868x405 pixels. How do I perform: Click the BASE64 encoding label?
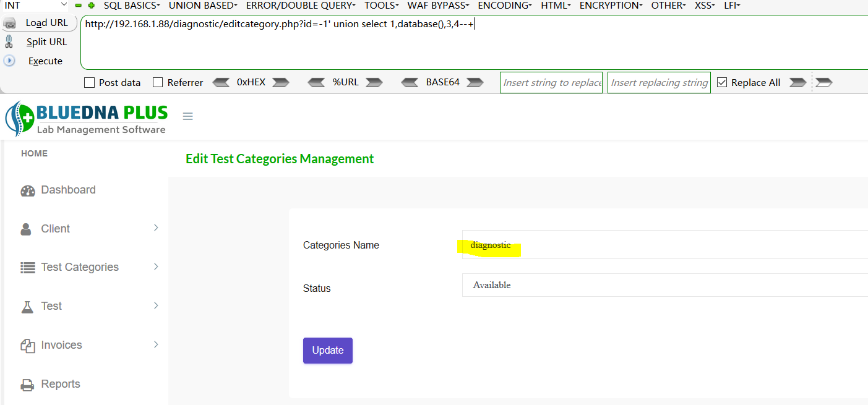click(443, 82)
